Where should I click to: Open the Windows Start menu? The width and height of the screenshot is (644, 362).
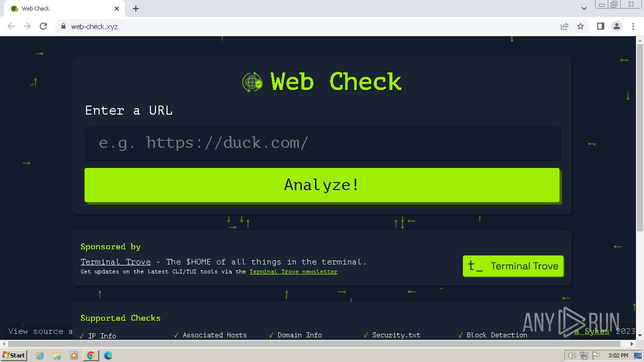click(14, 355)
